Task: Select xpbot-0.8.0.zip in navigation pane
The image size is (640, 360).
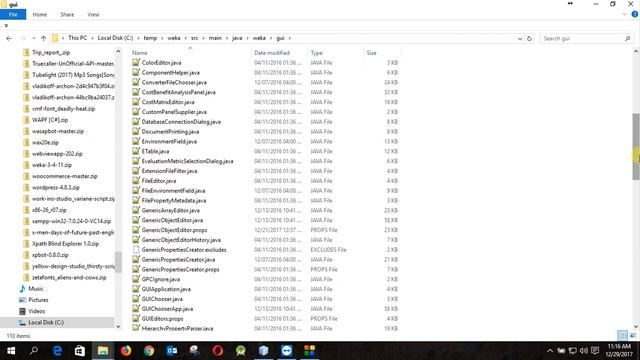Action: point(50,255)
